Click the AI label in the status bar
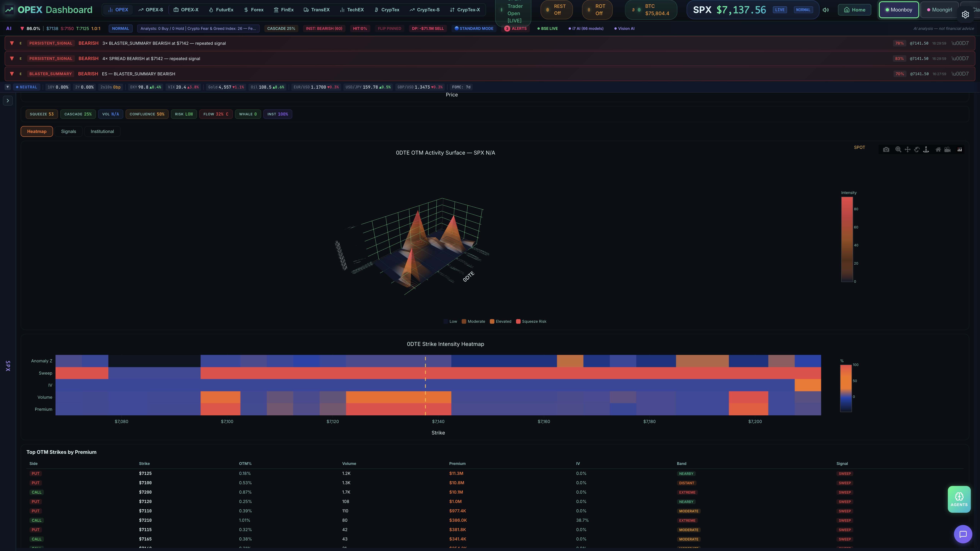980x551 pixels. (x=9, y=29)
